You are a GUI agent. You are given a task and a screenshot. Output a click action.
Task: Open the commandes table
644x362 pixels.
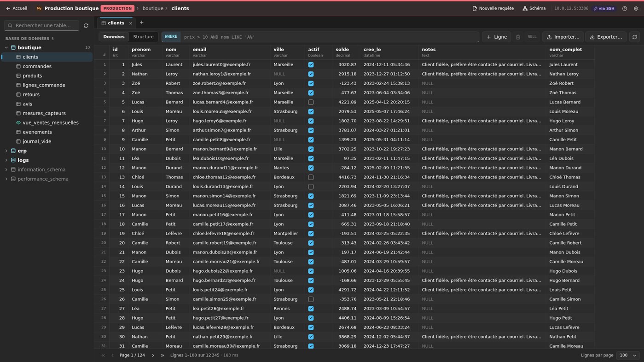pyautogui.click(x=37, y=66)
